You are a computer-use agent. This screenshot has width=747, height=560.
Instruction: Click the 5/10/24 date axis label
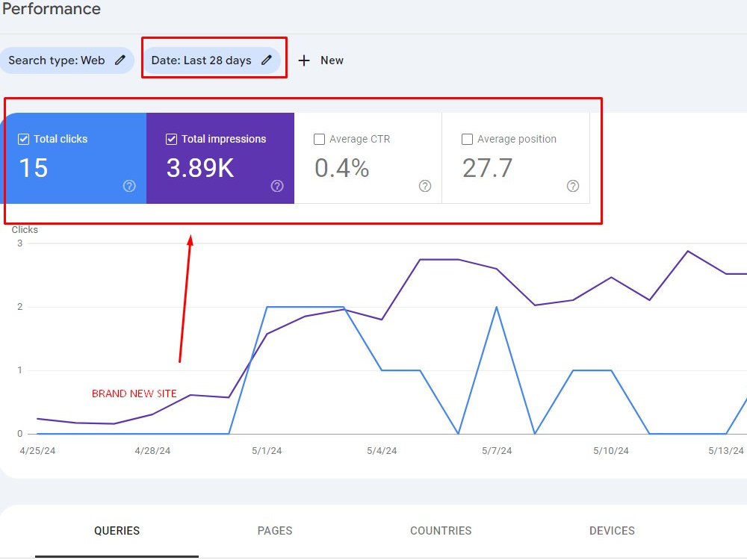point(611,450)
